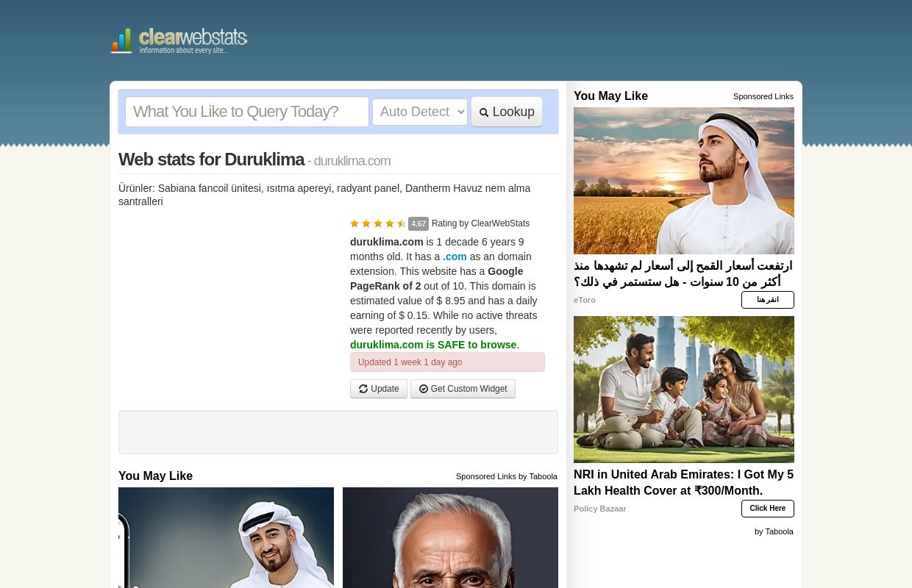Click the 4.67 rating badge
Image resolution: width=912 pixels, height=588 pixels.
[x=418, y=224]
